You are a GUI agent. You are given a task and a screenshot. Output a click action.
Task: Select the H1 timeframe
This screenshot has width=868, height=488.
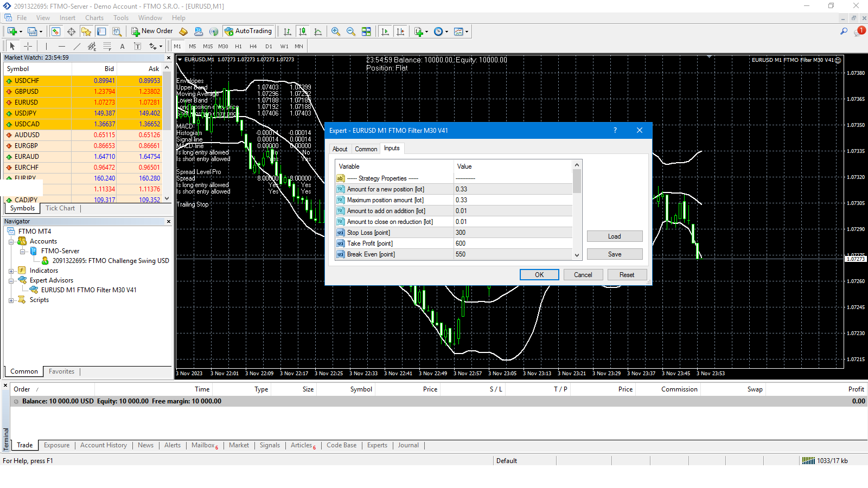(238, 47)
